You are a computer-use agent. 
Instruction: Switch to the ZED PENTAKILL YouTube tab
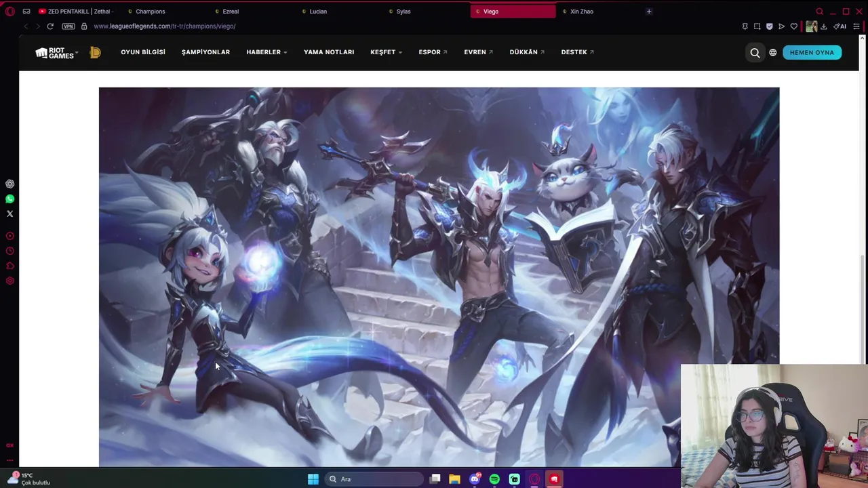click(76, 12)
